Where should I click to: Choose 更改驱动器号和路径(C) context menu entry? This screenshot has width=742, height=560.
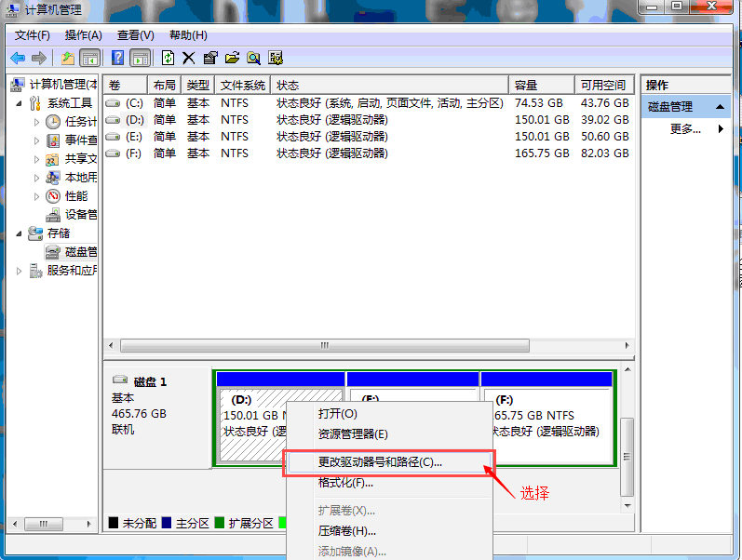(389, 462)
